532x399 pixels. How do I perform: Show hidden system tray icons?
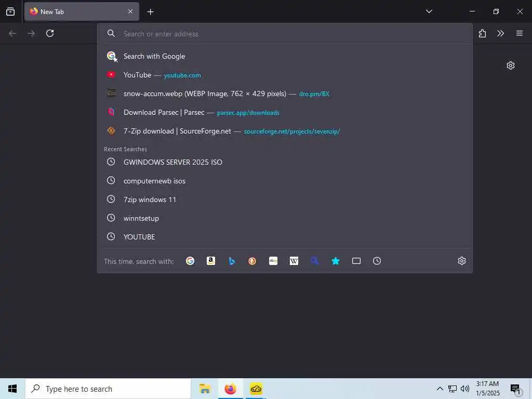(440, 389)
